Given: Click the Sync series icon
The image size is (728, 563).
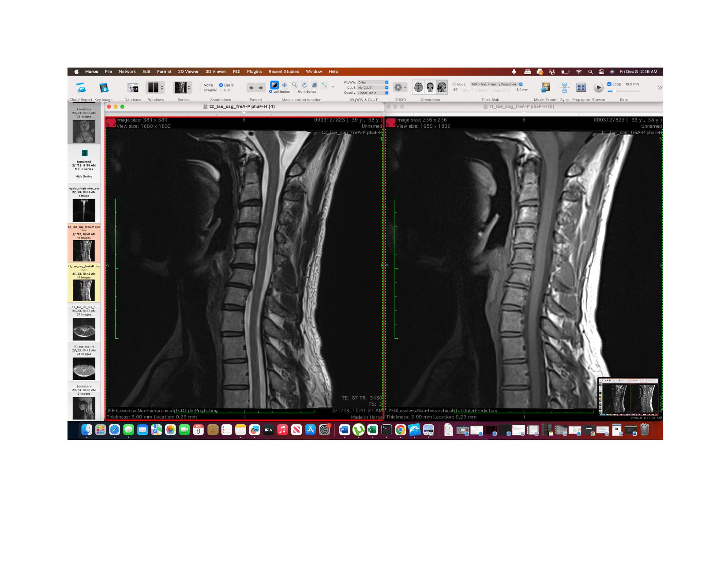Looking at the screenshot, I should click(564, 87).
